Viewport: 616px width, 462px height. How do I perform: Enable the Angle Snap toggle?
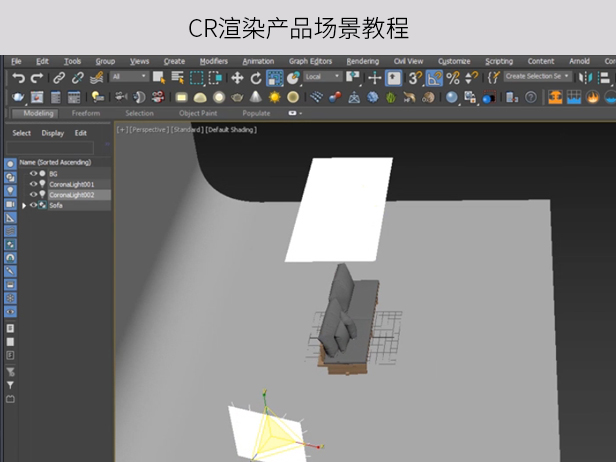[x=434, y=77]
